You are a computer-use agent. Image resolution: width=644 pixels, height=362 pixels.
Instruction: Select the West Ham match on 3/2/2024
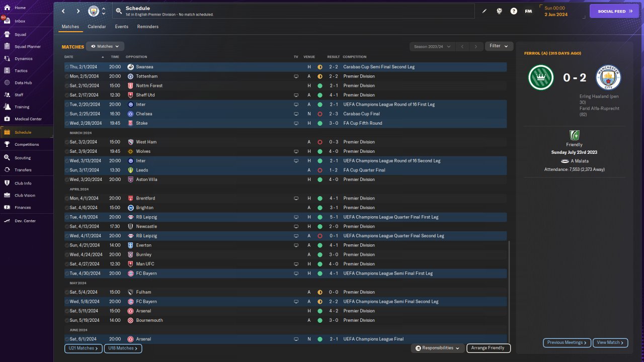tap(285, 142)
